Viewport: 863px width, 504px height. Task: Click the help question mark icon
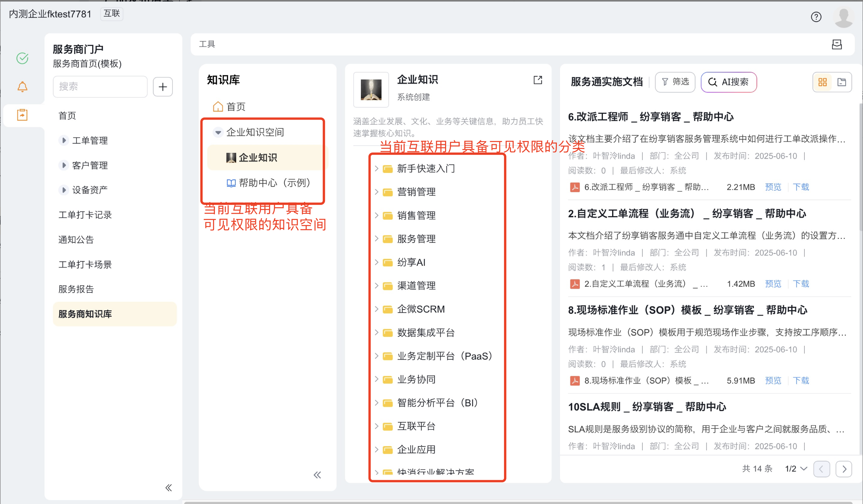(x=816, y=17)
